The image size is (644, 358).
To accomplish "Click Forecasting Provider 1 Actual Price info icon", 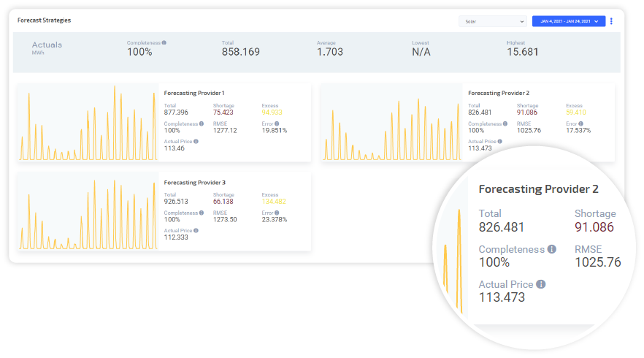I will click(x=196, y=141).
